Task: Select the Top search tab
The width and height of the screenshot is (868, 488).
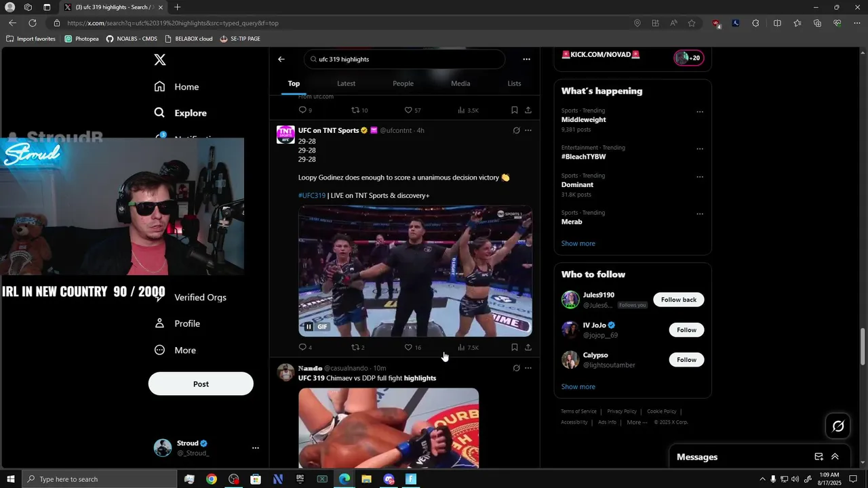Action: (x=294, y=83)
